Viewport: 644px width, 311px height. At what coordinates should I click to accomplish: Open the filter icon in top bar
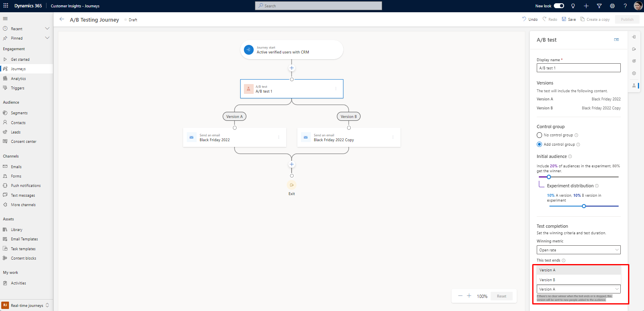click(599, 6)
